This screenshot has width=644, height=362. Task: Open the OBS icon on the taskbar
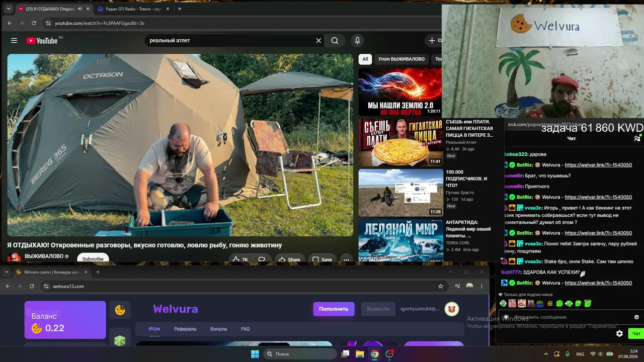pos(389,354)
